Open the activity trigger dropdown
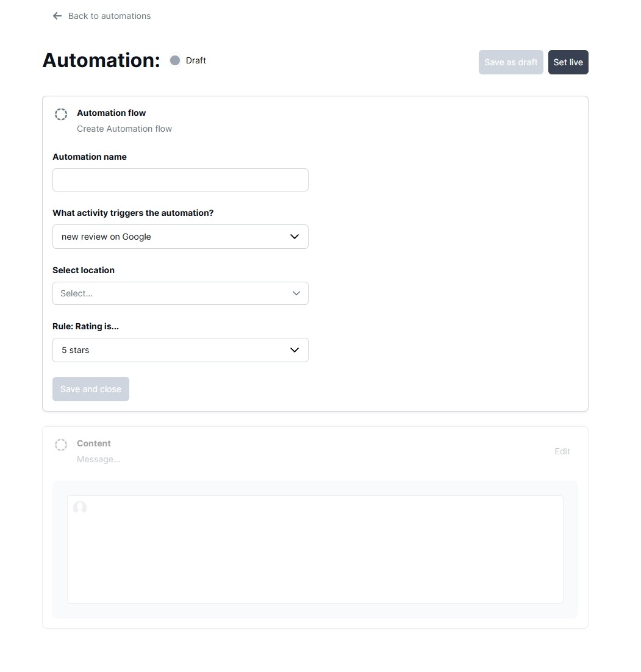641x672 pixels. pyautogui.click(x=180, y=237)
